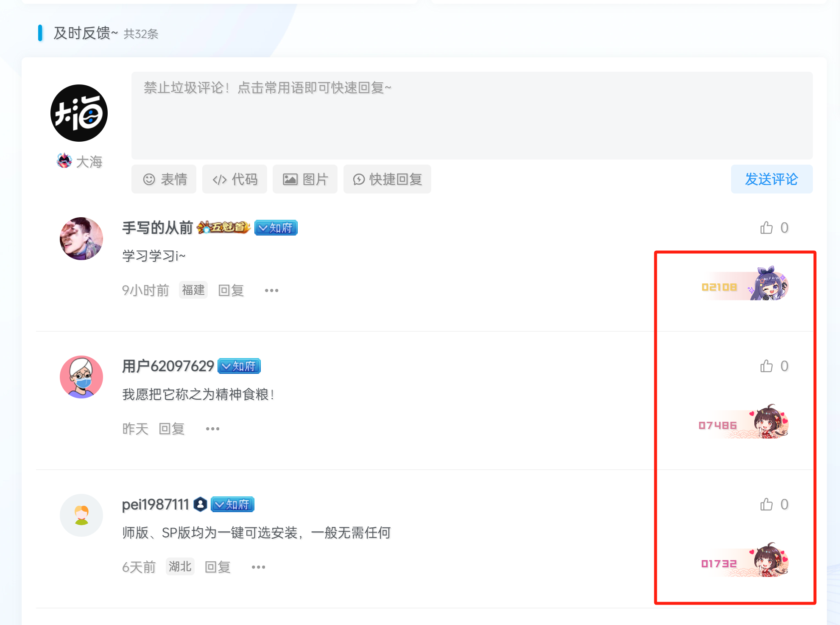Open quick replies with the 快捷回复 icon
The height and width of the screenshot is (625, 840).
click(x=387, y=179)
